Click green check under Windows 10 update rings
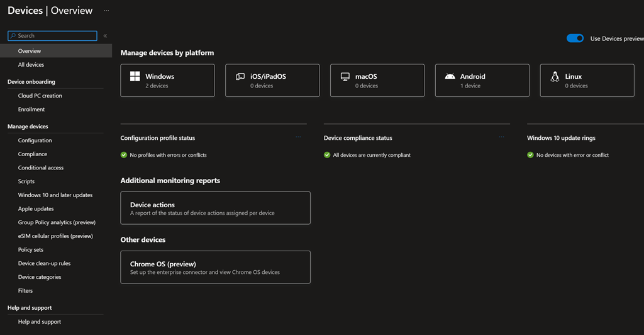644x335 pixels. click(530, 155)
